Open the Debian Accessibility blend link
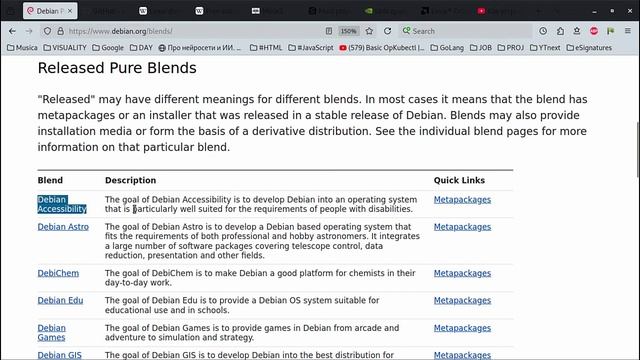The image size is (640, 360). click(62, 204)
